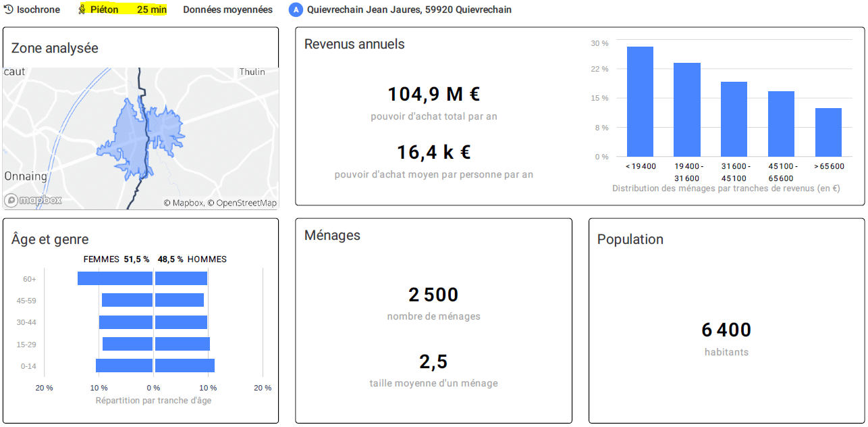Click the pedestrian walking icon
The image size is (868, 427).
pyautogui.click(x=82, y=9)
